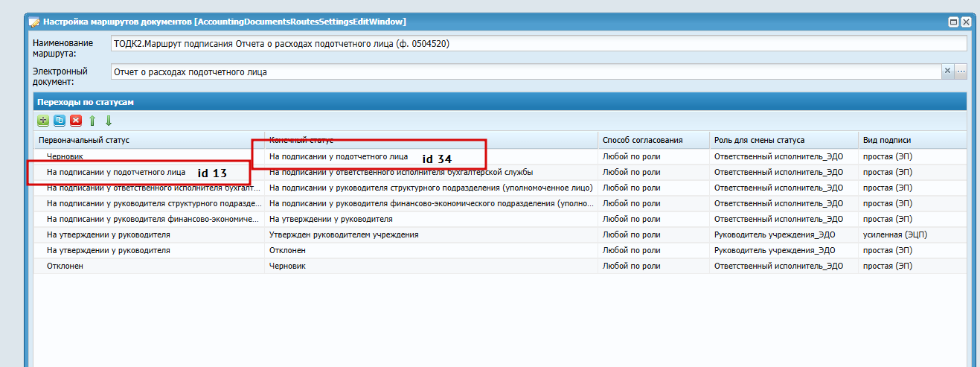
Task: Move the selected row down
Action: pos(108,120)
